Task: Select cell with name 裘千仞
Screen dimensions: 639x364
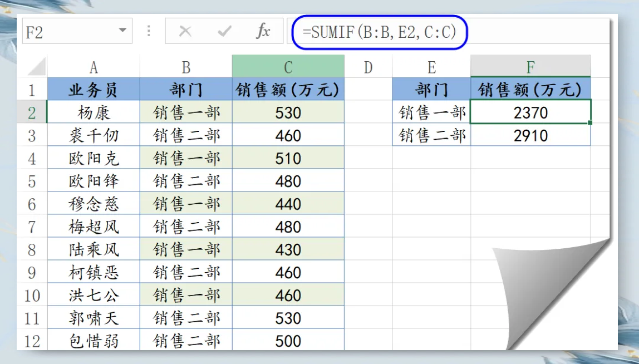Action: pos(94,135)
